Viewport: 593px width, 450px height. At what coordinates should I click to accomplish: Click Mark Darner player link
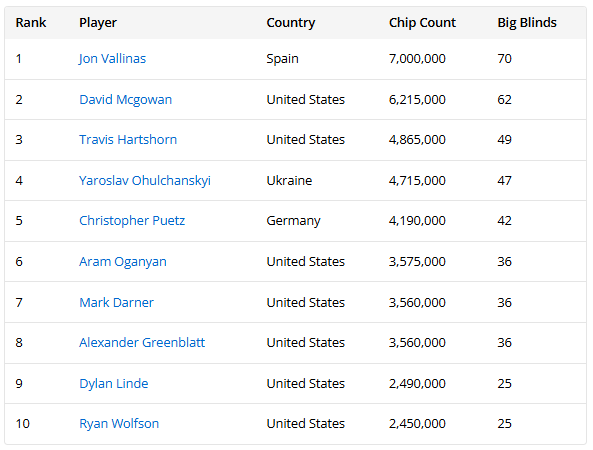pos(116,303)
